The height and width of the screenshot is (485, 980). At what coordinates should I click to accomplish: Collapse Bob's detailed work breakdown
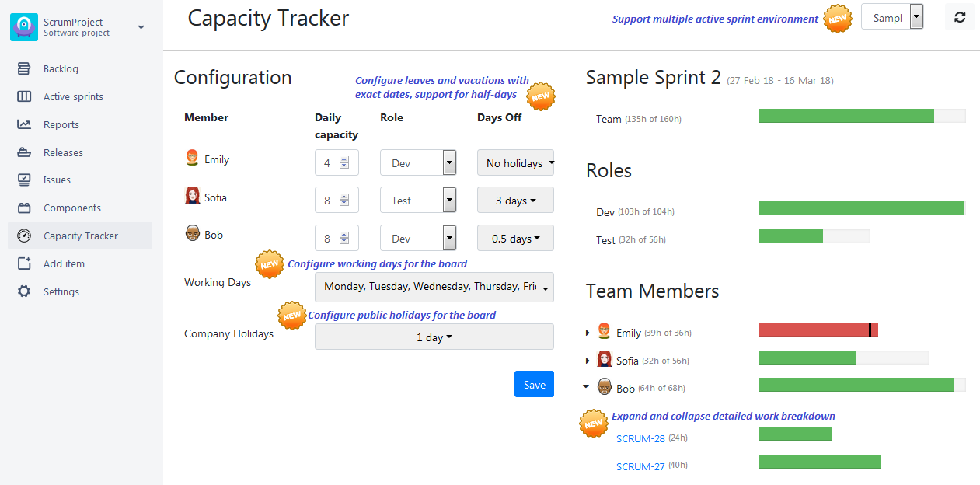coord(588,387)
